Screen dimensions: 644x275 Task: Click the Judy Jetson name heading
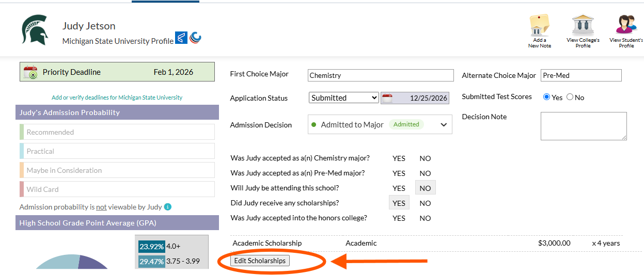click(x=89, y=26)
